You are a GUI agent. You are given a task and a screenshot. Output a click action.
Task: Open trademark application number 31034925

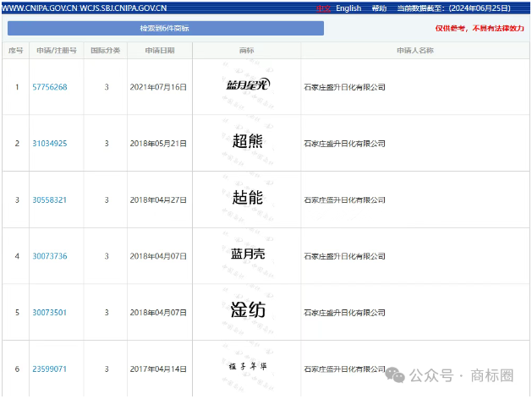click(50, 144)
